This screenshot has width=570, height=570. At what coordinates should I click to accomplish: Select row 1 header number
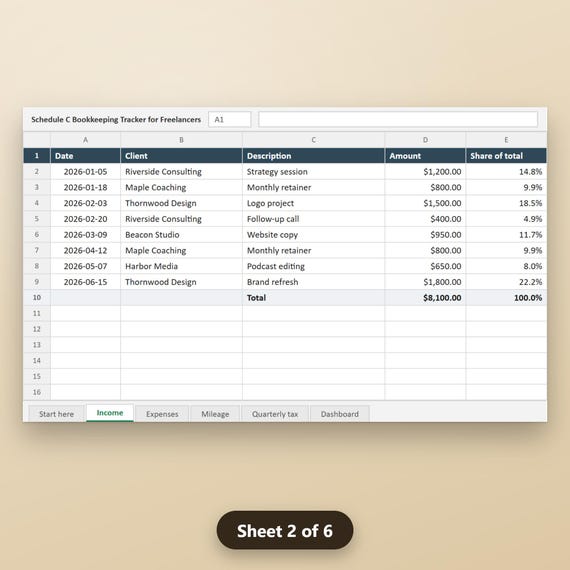point(37,156)
